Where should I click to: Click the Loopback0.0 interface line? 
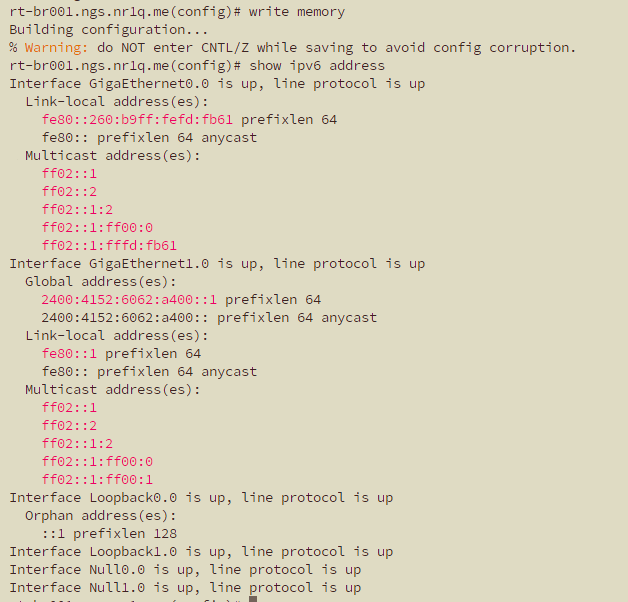coord(201,497)
